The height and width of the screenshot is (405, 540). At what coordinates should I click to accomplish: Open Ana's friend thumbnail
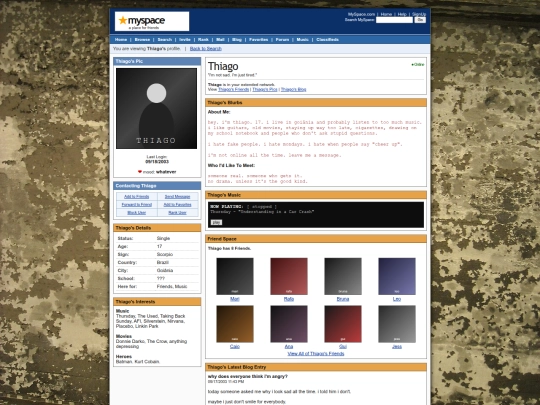(289, 324)
